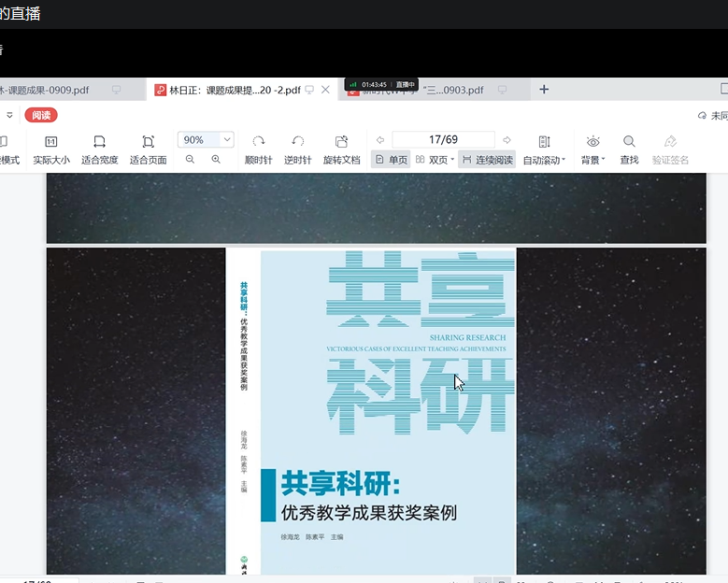728x583 pixels.
Task: Select 适合宽度 fit width tool
Action: (x=99, y=142)
